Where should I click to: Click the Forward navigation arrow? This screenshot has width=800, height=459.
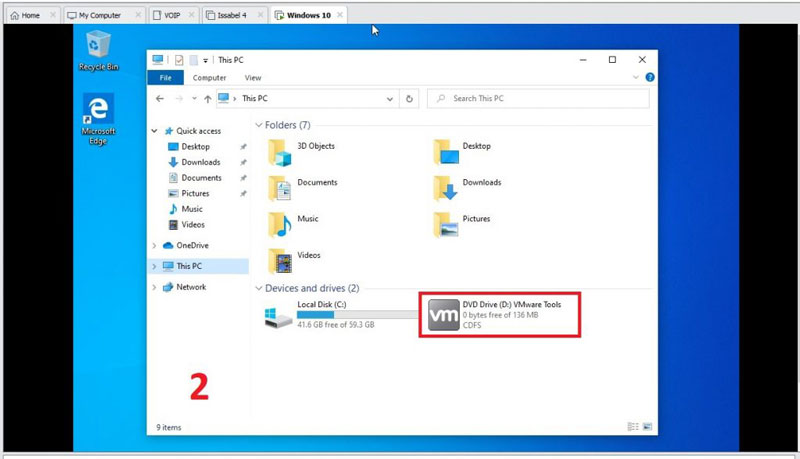(179, 98)
